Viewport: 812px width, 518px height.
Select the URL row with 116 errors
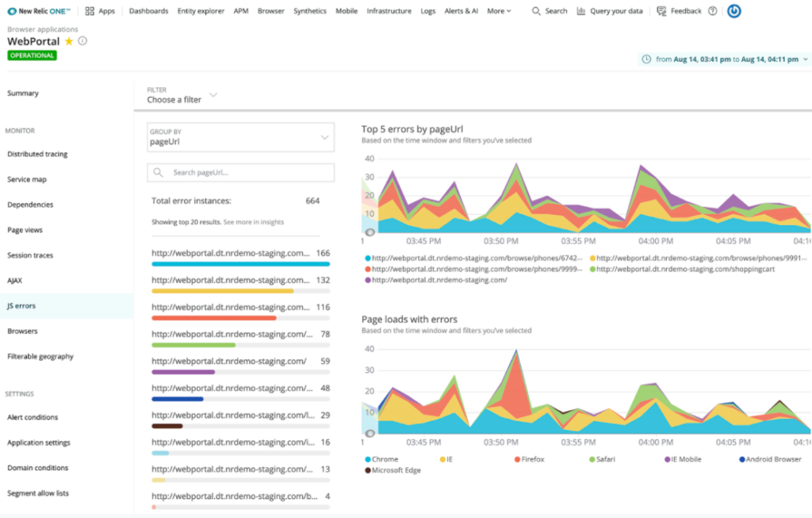(241, 310)
